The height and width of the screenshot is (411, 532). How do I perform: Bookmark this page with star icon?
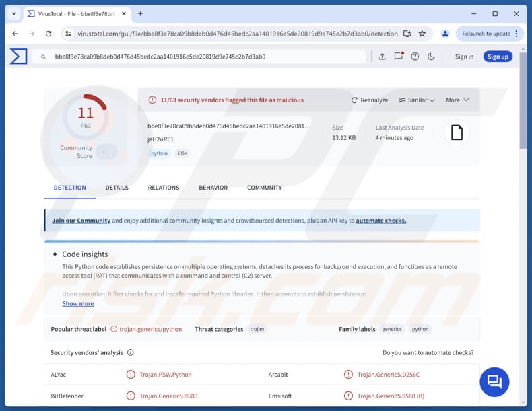(x=422, y=34)
